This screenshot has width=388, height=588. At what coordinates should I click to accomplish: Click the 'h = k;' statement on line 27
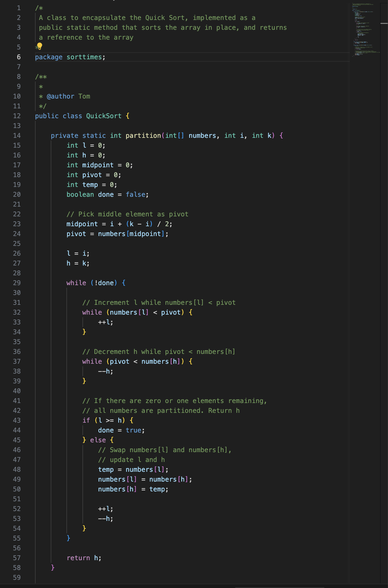[78, 263]
